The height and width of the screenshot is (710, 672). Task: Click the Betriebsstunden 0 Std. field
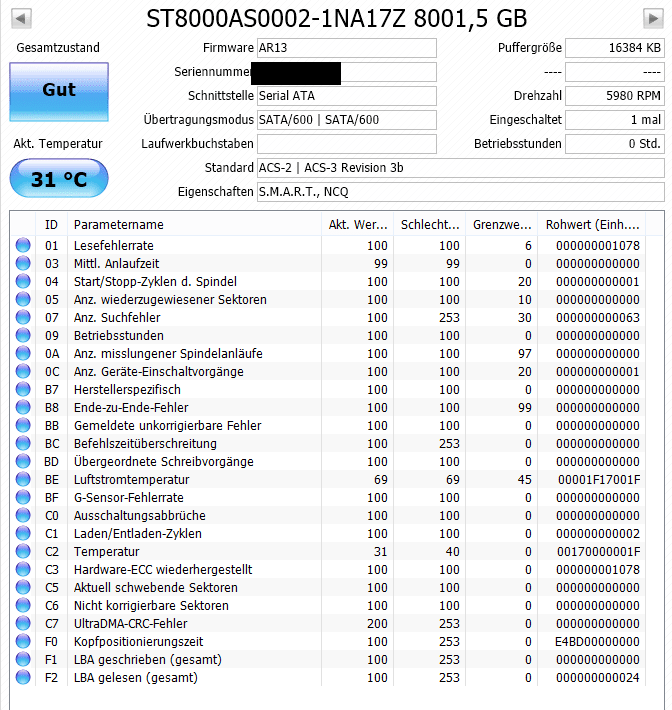click(x=614, y=144)
